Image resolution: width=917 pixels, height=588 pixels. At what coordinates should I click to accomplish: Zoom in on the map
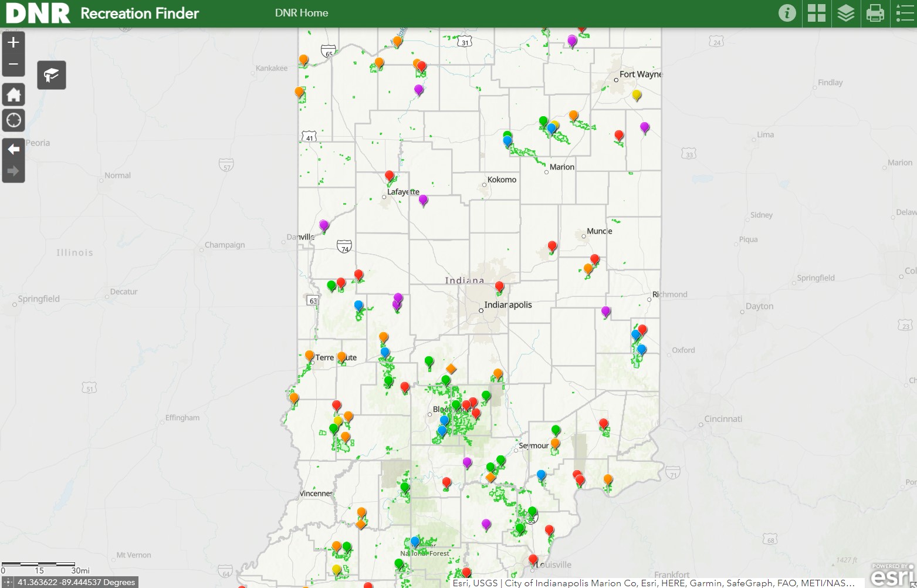(13, 42)
